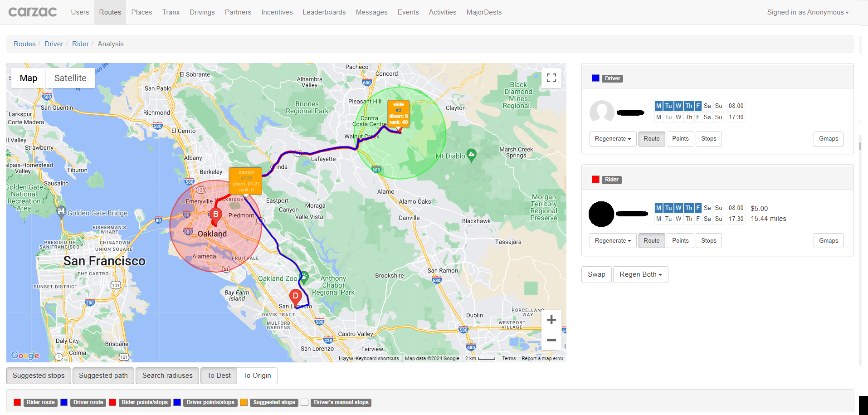The width and height of the screenshot is (868, 415).
Task: Switch the map to Satellite view
Action: coord(70,78)
